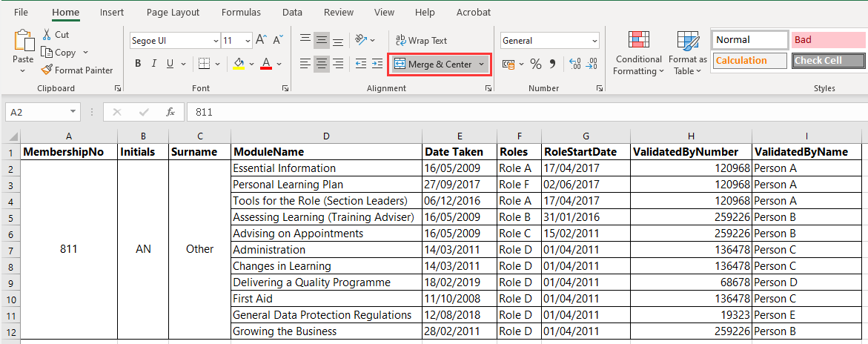Apply Percent Style
Screen dimensions: 868x344
(x=536, y=64)
